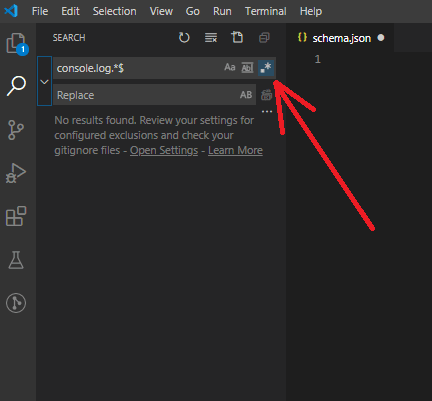Click the VS Code logo icon
The height and width of the screenshot is (401, 432).
(x=11, y=11)
